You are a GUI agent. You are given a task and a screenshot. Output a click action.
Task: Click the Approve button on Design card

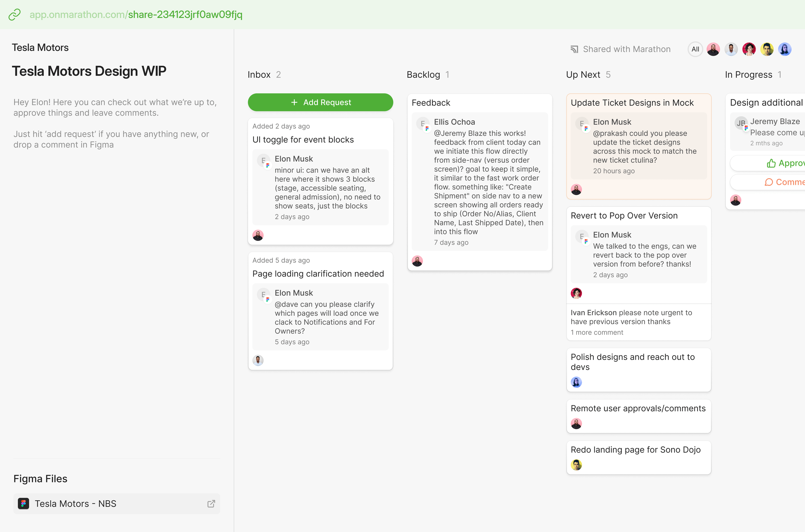tap(784, 163)
